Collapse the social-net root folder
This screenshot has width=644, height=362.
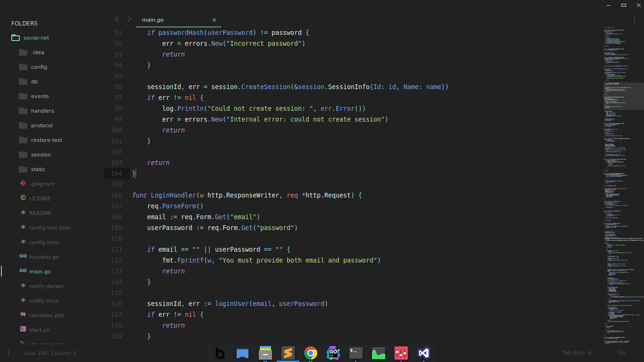(15, 38)
